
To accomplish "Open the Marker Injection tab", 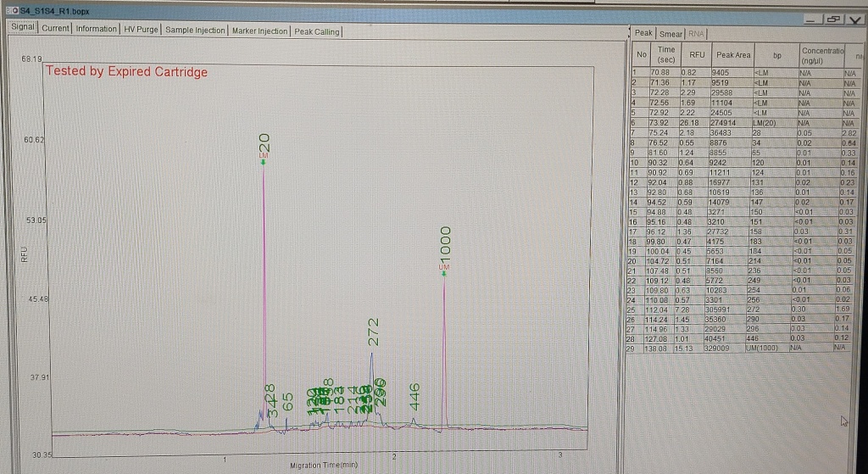I will pyautogui.click(x=260, y=29).
